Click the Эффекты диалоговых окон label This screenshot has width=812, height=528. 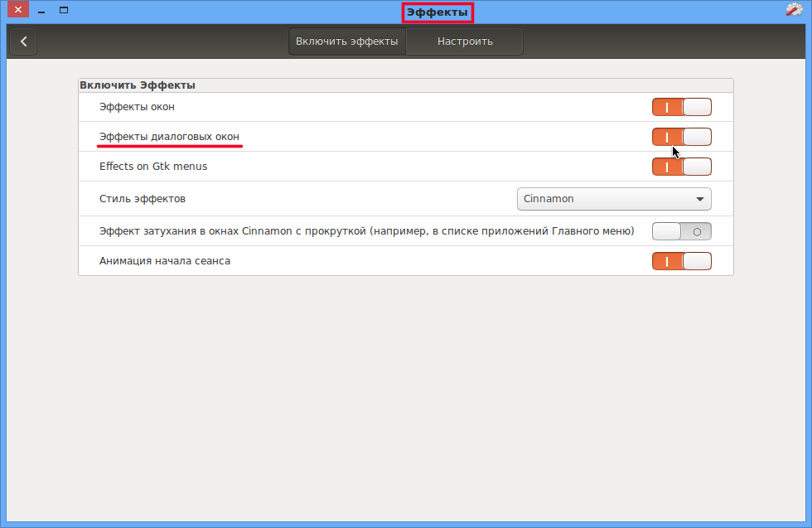(x=169, y=137)
